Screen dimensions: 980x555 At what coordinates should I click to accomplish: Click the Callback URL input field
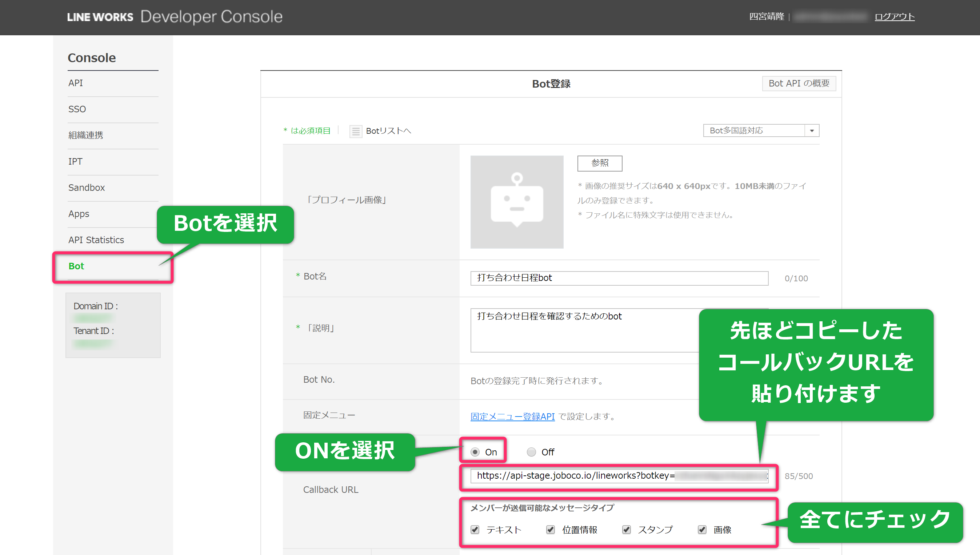click(619, 476)
